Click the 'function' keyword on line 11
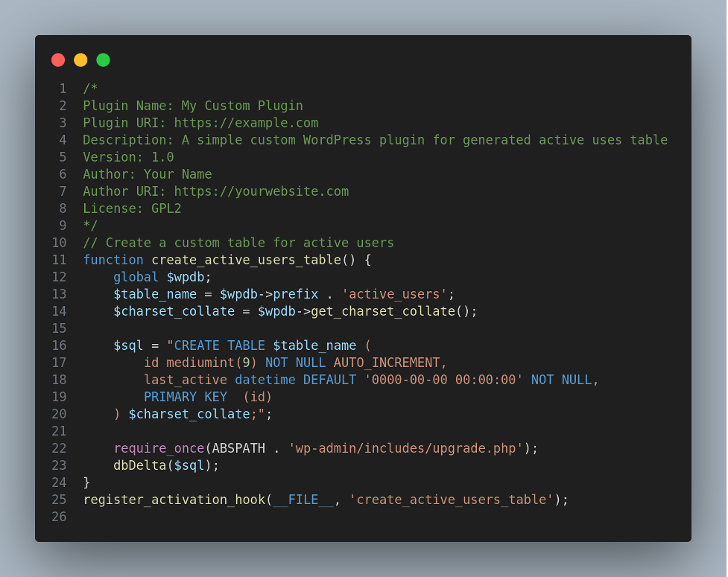Screen dimensions: 728x577 pyautogui.click(x=113, y=260)
